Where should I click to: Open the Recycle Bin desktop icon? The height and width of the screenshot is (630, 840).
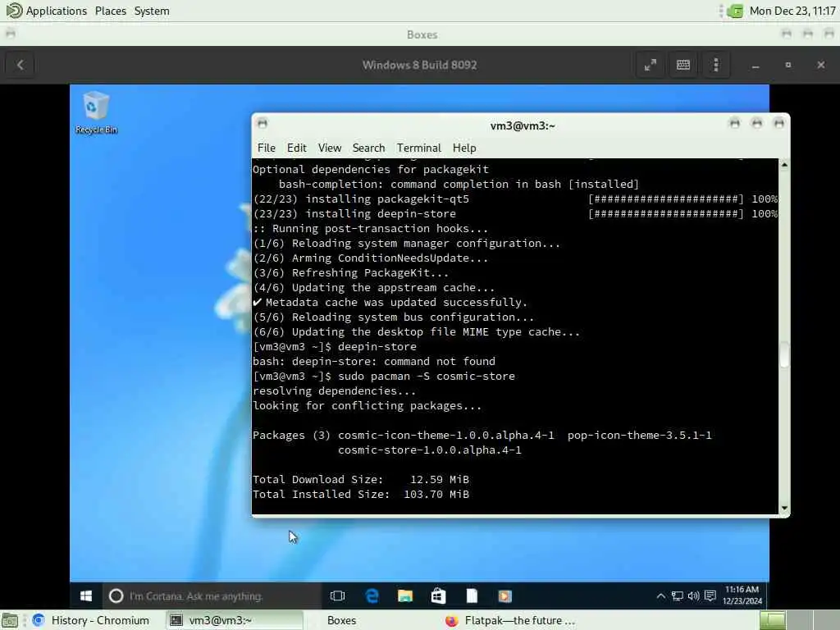(97, 112)
